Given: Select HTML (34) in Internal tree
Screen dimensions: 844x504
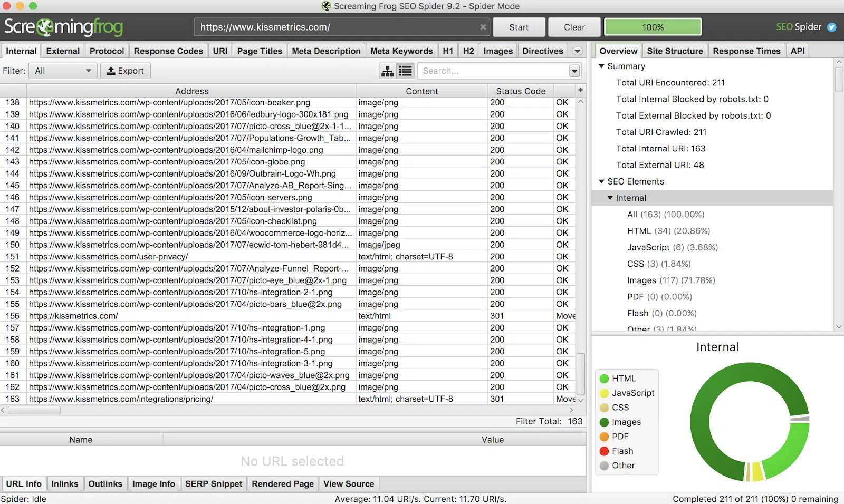Looking at the screenshot, I should pos(668,231).
